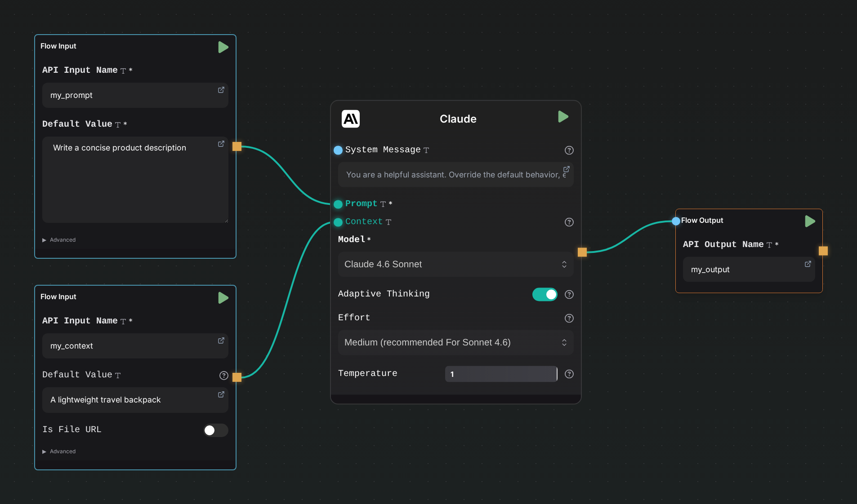
Task: Click the Flow Output input port
Action: pos(676,221)
